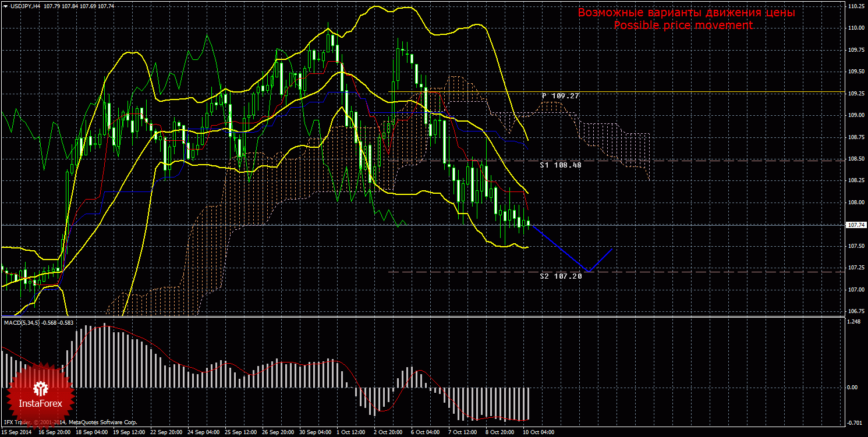Click the 107.25 price axis value
The image size is (868, 437).
(855, 268)
